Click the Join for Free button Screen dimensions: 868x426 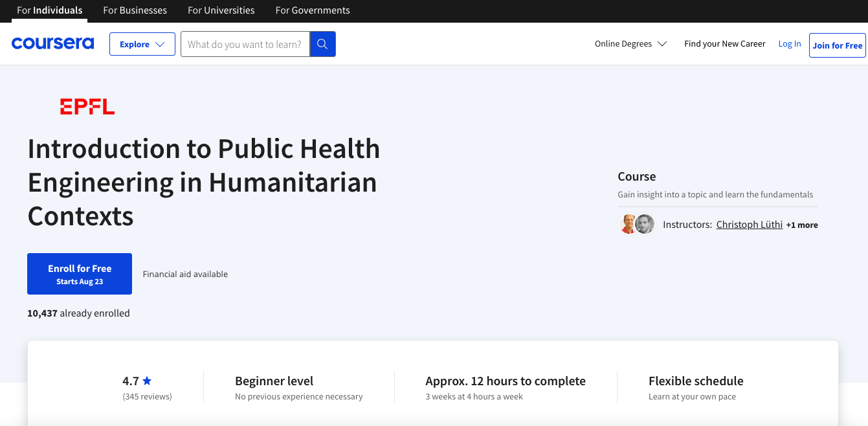[838, 45]
